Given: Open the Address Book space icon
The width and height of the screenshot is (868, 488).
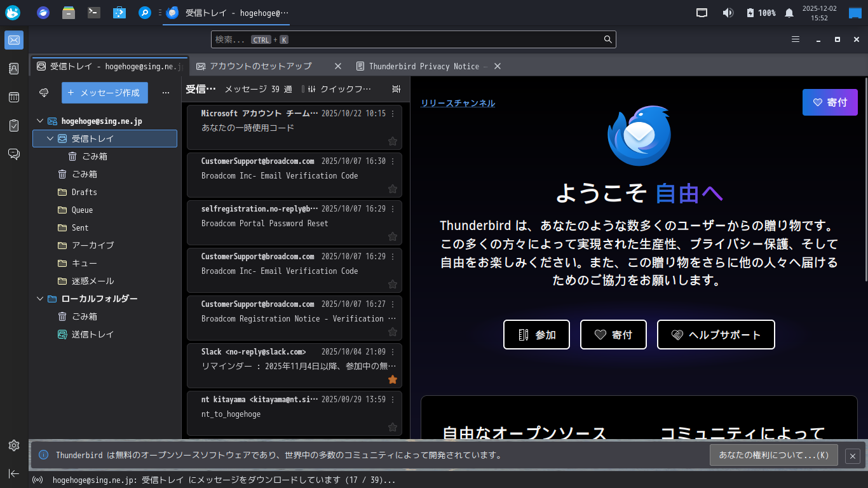Looking at the screenshot, I should (14, 69).
